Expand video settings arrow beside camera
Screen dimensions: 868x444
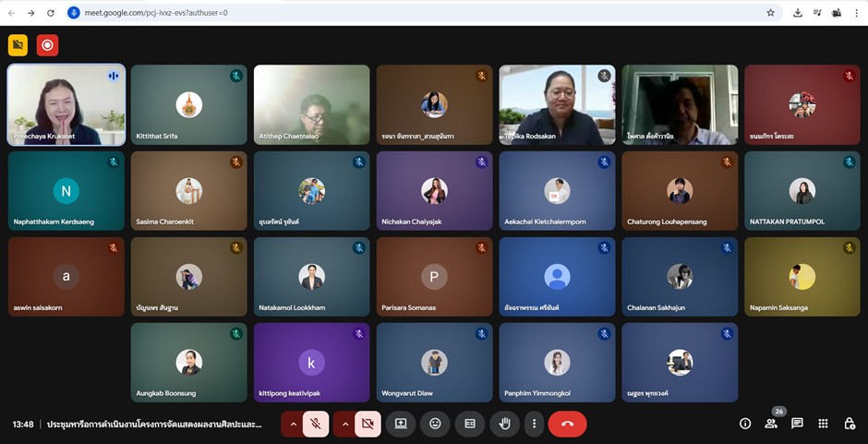tap(345, 424)
